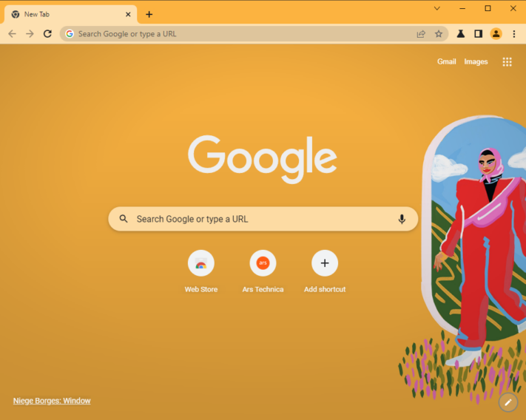Go back with the back arrow
The width and height of the screenshot is (526, 420).
pos(12,34)
